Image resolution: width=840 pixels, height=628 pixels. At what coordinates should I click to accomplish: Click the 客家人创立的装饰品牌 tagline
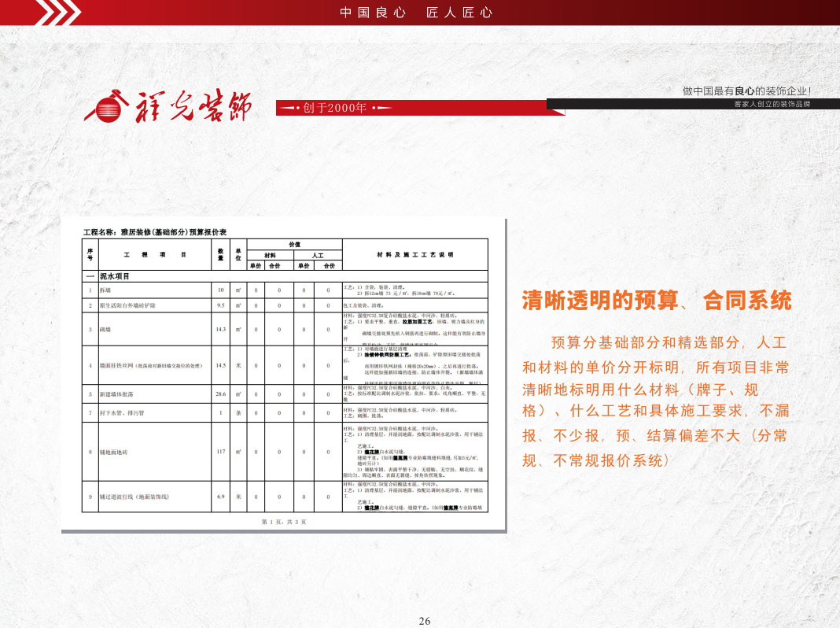click(x=772, y=104)
